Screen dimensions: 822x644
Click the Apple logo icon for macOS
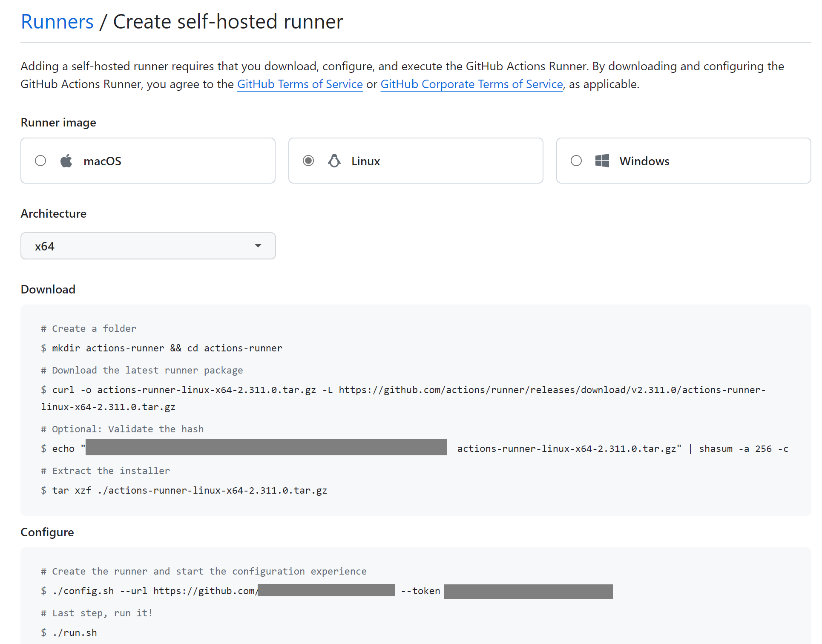click(x=66, y=161)
